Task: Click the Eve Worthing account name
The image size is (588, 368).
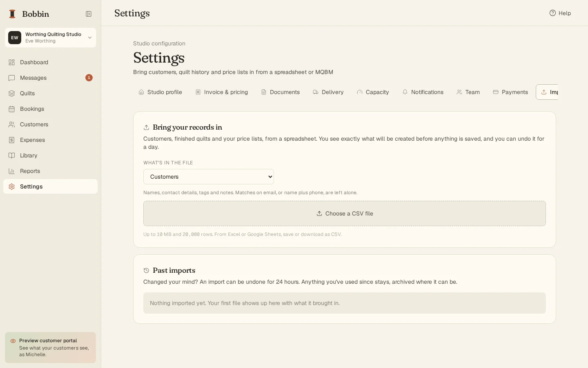Action: (x=40, y=41)
